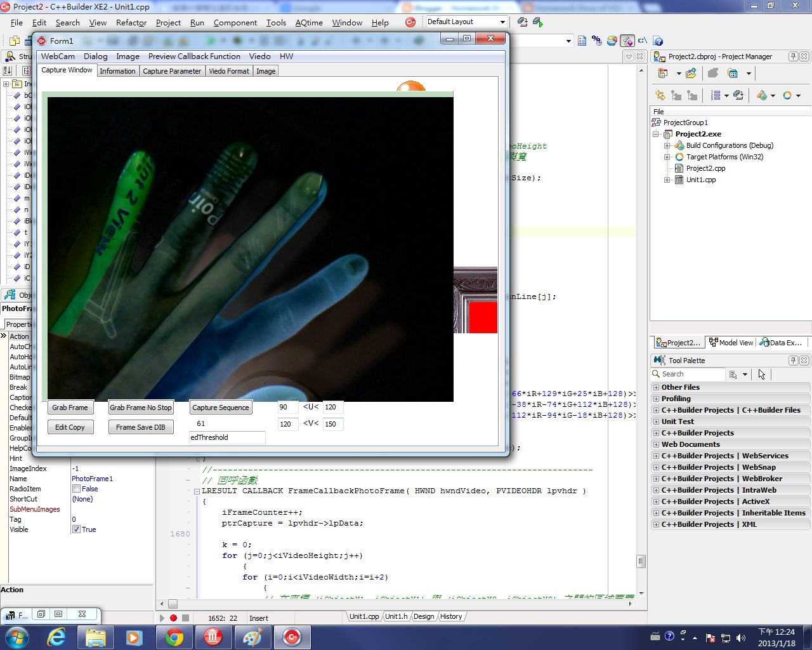Click the C++Builder icon on taskbar
812x650 pixels.
292,637
